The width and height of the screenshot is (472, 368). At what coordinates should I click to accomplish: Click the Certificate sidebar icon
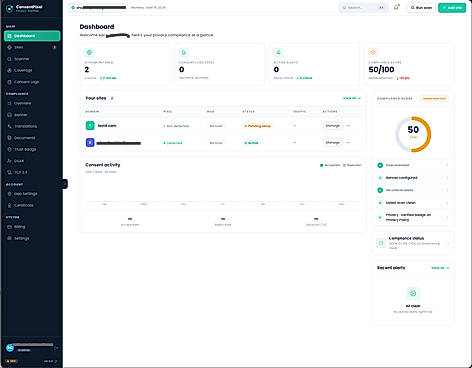tap(10, 205)
